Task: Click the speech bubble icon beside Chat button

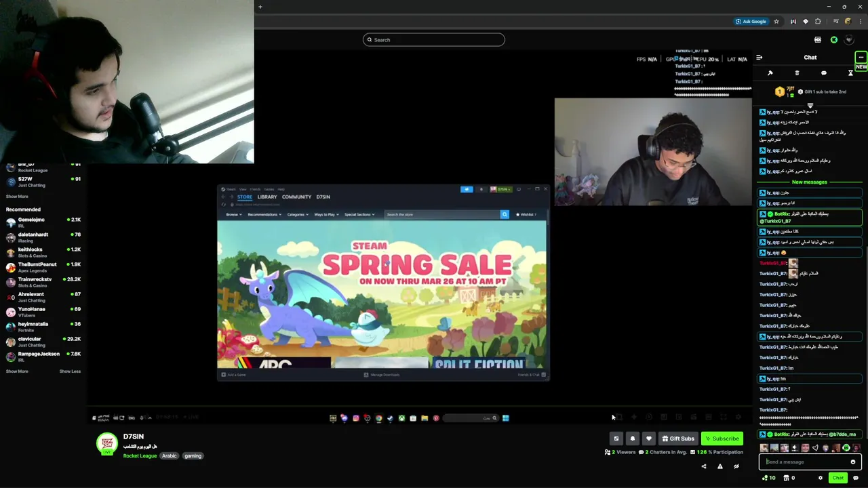Action: click(x=856, y=478)
